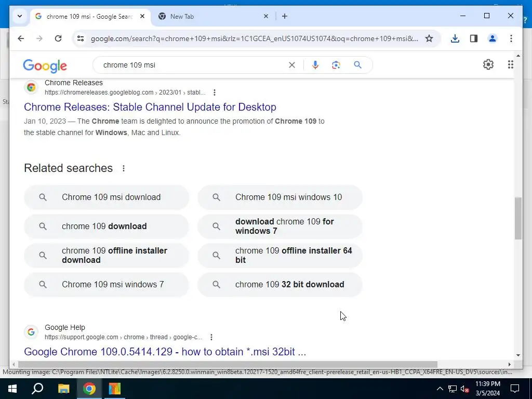Start voice search with microphone
Viewport: 532px width, 399px height.
[x=315, y=65]
